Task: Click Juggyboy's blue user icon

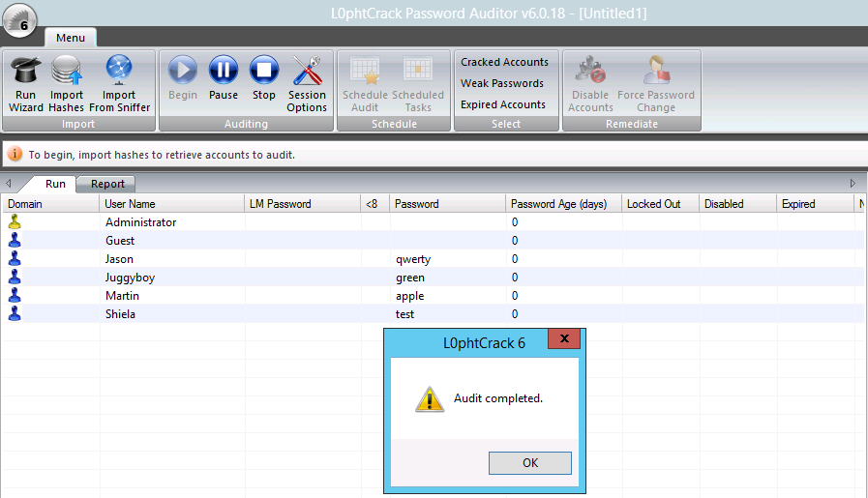Action: coord(15,277)
